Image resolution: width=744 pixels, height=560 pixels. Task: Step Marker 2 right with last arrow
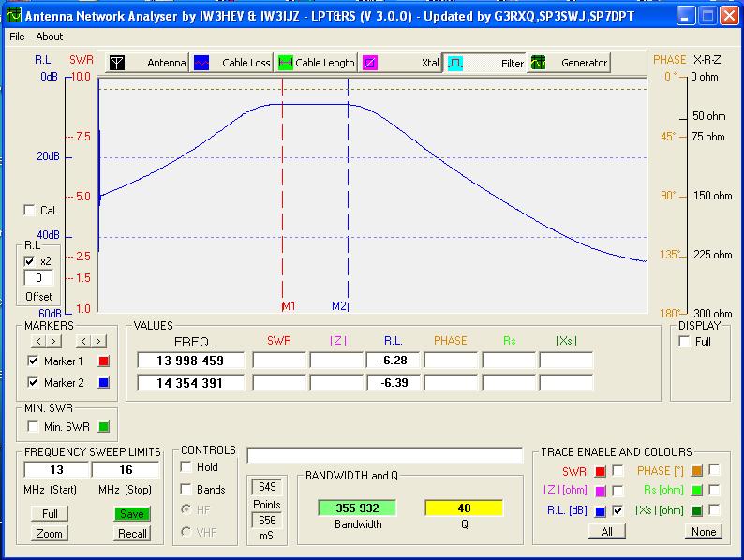(99, 342)
